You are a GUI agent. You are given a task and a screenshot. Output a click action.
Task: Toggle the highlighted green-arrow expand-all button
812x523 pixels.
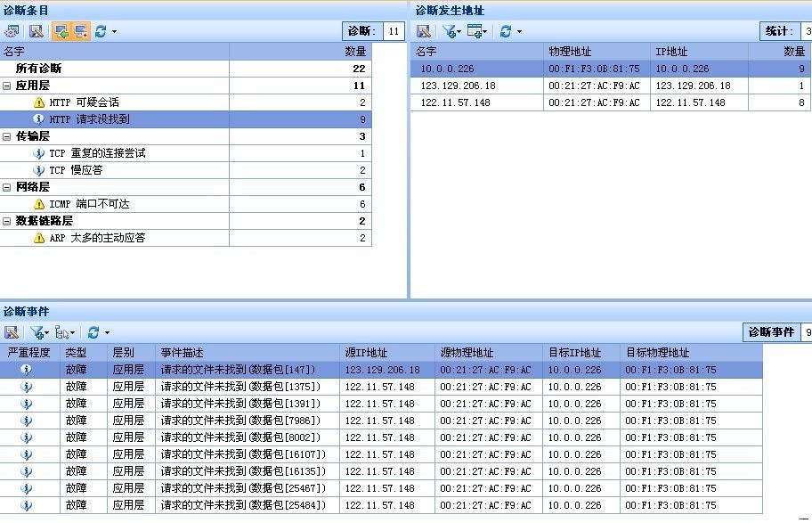[x=61, y=31]
